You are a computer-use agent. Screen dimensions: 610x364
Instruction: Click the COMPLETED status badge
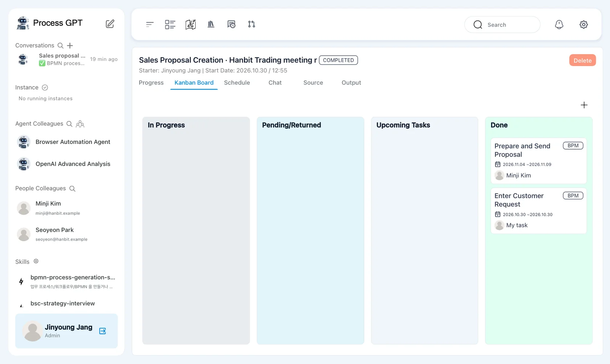point(338,60)
